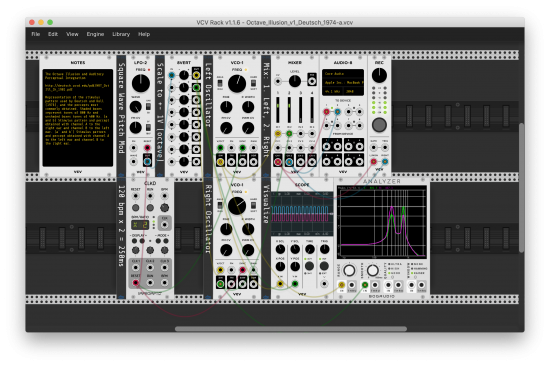Click the CLKD BPM knob
Viewport: 550px width, 366px height.
[x=164, y=208]
